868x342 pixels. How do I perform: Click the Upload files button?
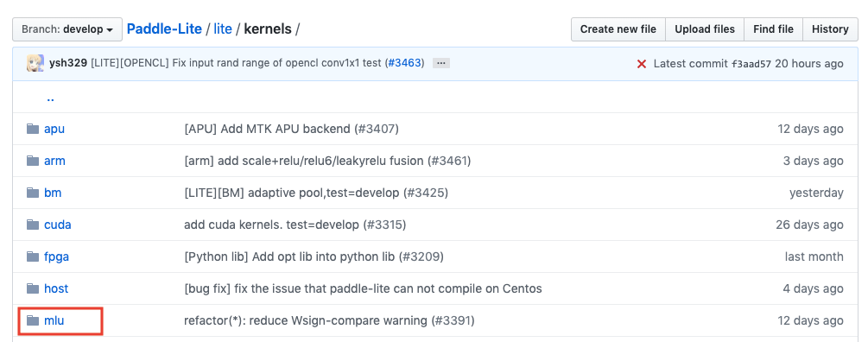pyautogui.click(x=705, y=29)
